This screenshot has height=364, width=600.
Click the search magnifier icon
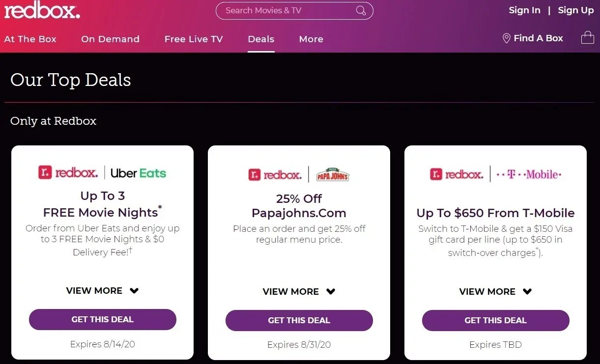[x=361, y=10]
